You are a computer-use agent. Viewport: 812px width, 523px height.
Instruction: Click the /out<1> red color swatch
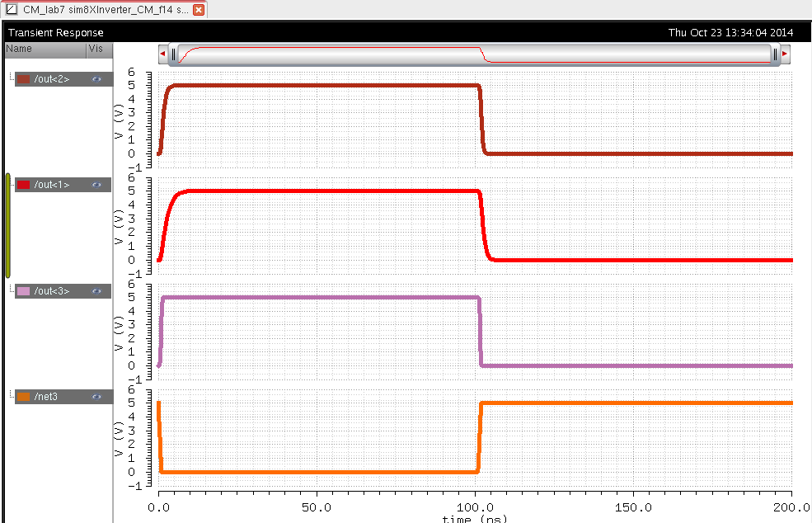tap(23, 185)
